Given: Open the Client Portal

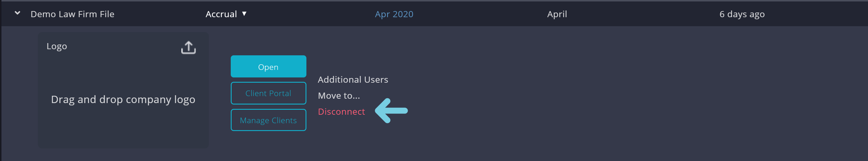Looking at the screenshot, I should tap(268, 93).
